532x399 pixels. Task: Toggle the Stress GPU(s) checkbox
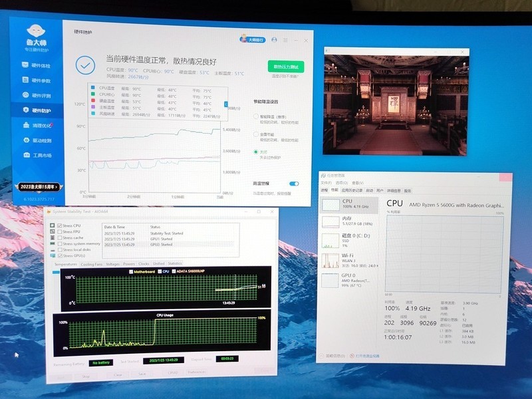pyautogui.click(x=60, y=255)
